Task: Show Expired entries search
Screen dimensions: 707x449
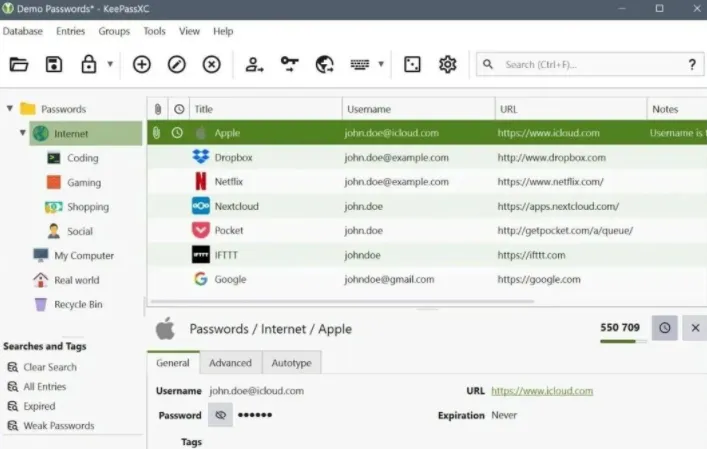Action: (39, 406)
